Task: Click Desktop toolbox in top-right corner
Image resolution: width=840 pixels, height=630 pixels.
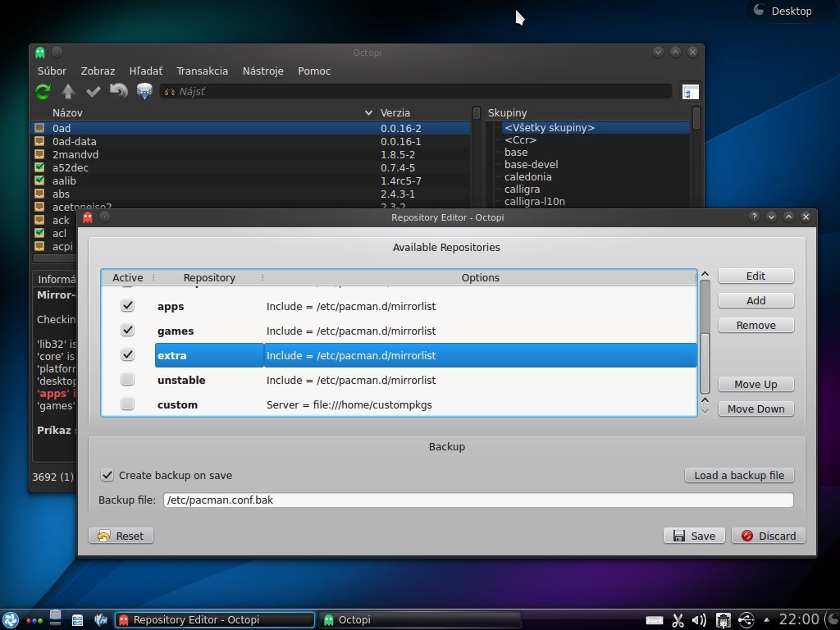Action: (783, 11)
